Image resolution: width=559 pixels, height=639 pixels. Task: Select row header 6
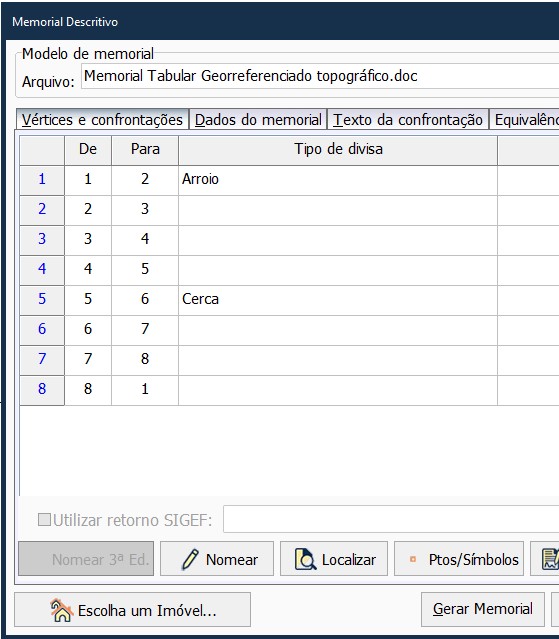(42, 329)
